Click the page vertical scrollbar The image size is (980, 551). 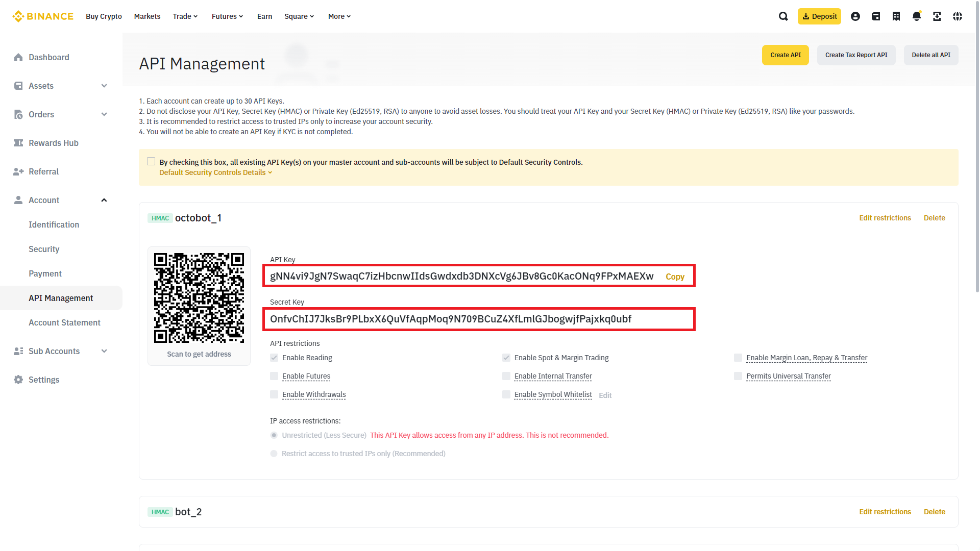pos(977,146)
